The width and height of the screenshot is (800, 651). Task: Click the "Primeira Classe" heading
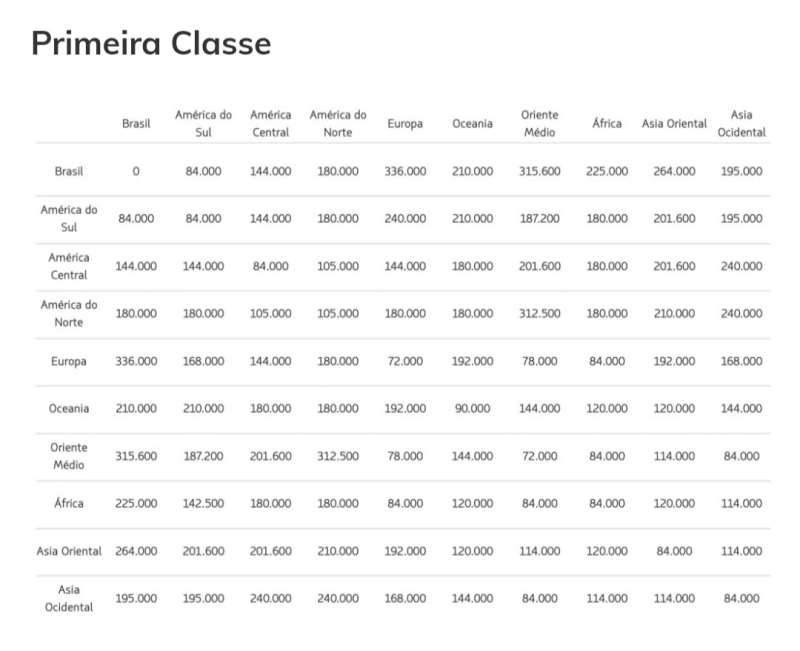[x=151, y=43]
